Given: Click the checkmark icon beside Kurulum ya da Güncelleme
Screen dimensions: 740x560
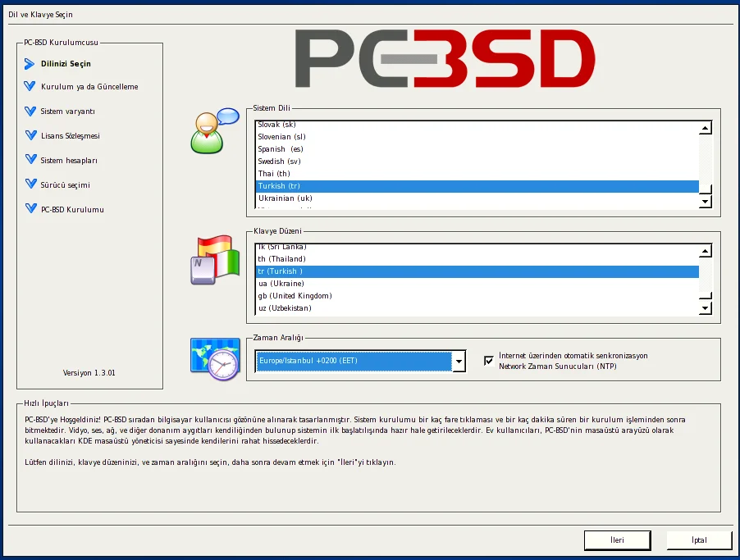Looking at the screenshot, I should click(30, 86).
